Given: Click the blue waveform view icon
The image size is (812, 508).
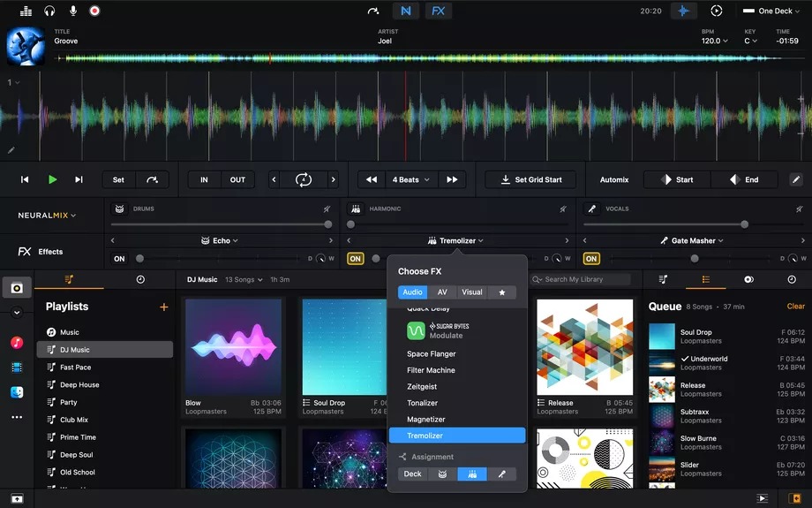Looking at the screenshot, I should [683, 11].
